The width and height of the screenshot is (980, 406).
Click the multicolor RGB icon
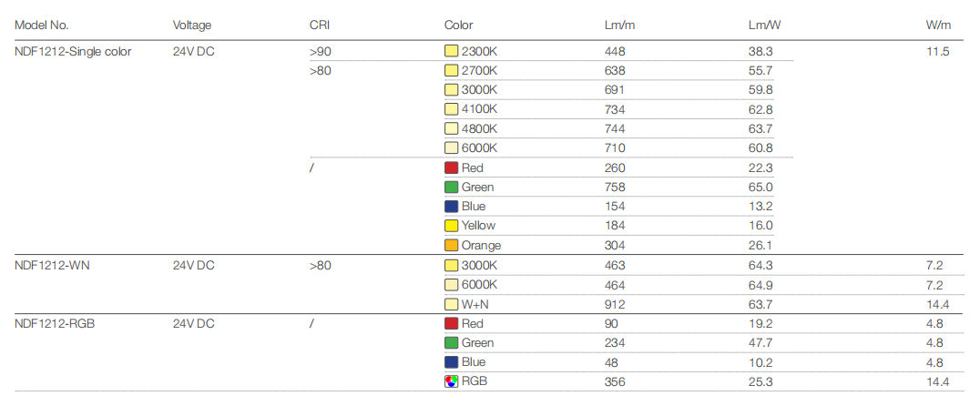click(x=451, y=381)
